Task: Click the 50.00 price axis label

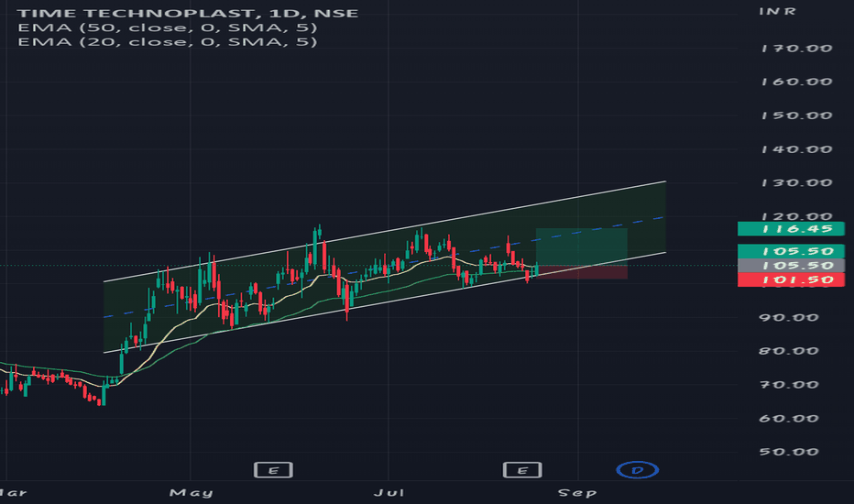Action: click(x=789, y=452)
